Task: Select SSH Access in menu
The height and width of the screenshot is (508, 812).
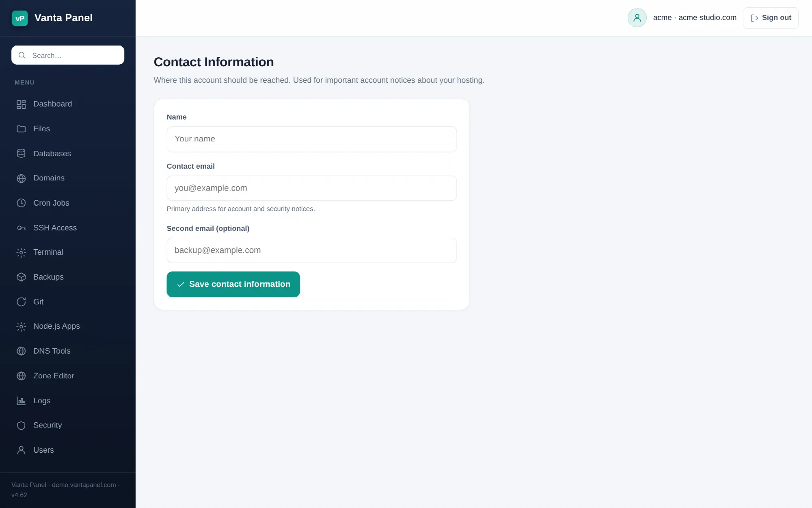Action: pos(68,228)
